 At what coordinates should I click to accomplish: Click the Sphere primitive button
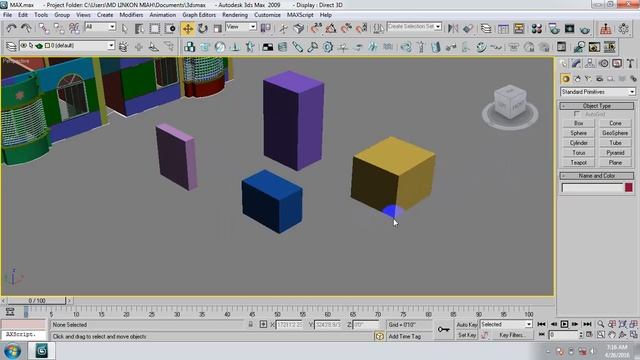578,133
